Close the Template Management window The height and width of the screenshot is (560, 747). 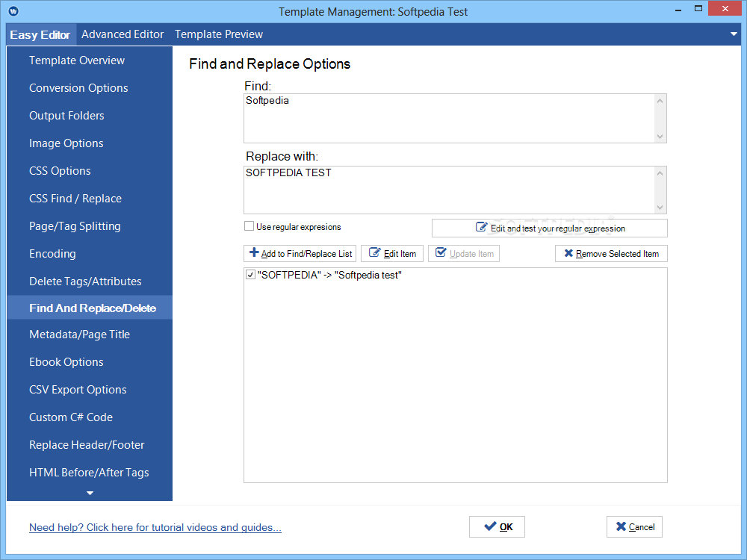tap(725, 8)
